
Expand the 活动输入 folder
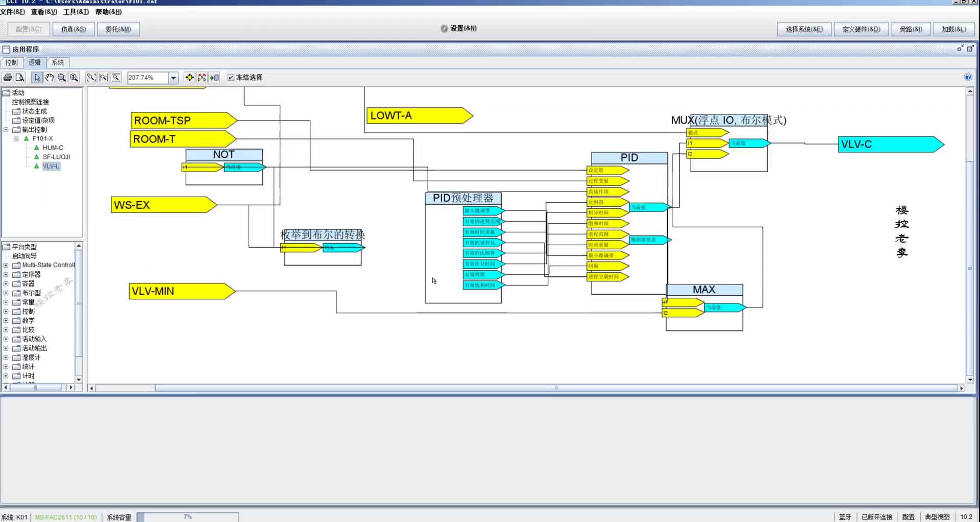(6, 339)
